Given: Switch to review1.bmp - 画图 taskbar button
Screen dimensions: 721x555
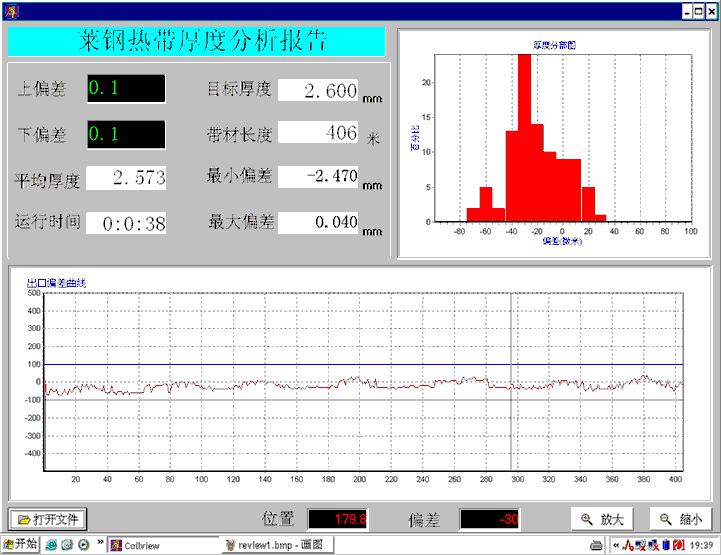Looking at the screenshot, I should pyautogui.click(x=277, y=545).
